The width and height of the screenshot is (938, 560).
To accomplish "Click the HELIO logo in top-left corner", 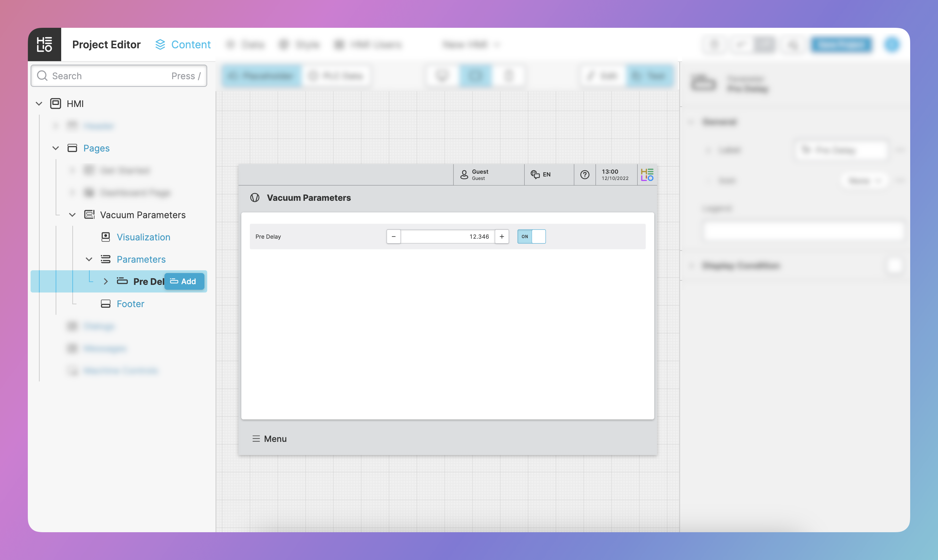I will tap(44, 44).
